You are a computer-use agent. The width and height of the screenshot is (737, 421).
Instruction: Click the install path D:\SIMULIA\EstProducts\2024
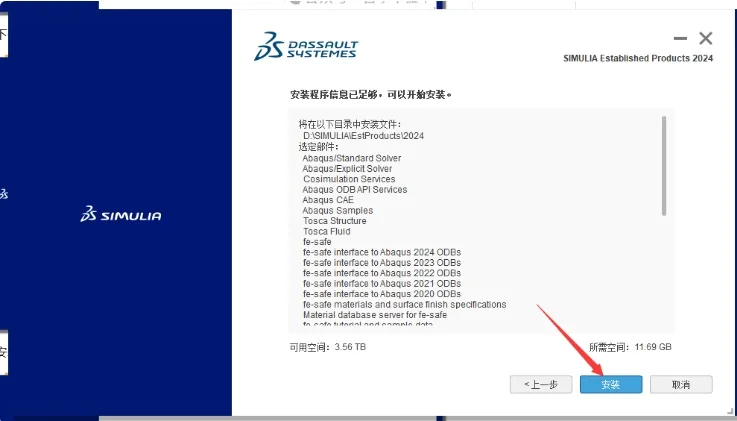point(363,136)
